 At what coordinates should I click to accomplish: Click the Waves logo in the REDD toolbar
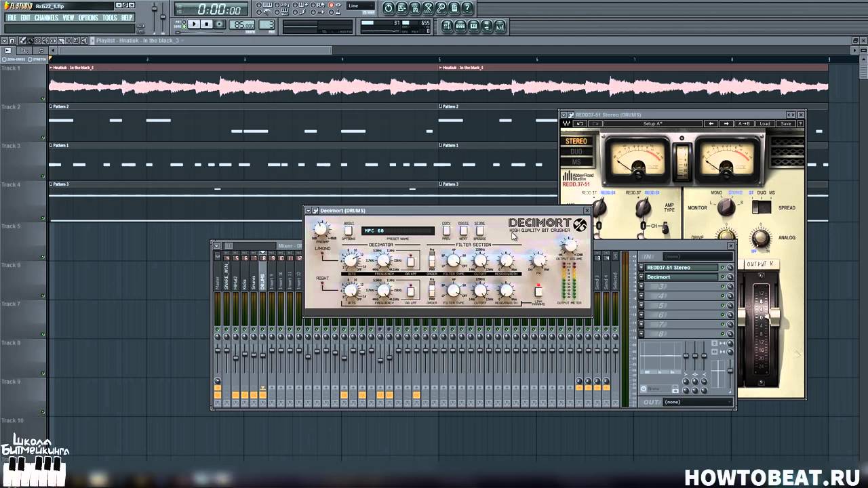coord(566,123)
